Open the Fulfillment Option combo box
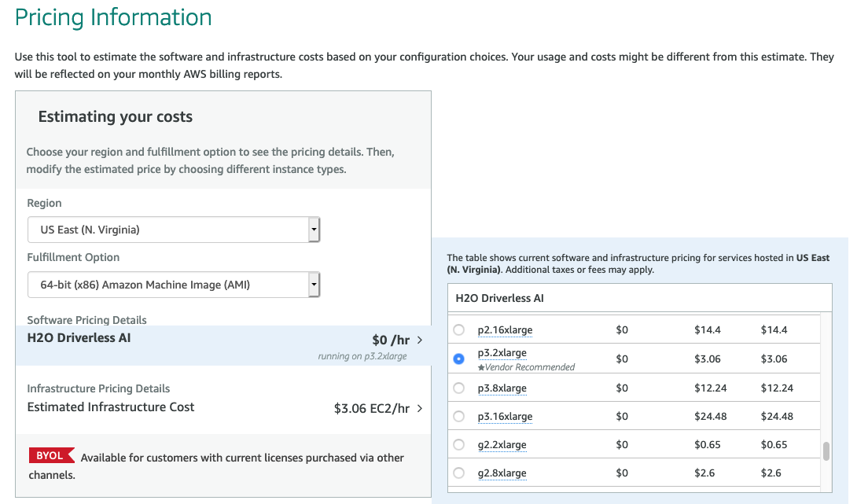This screenshot has width=857, height=504. 173,285
